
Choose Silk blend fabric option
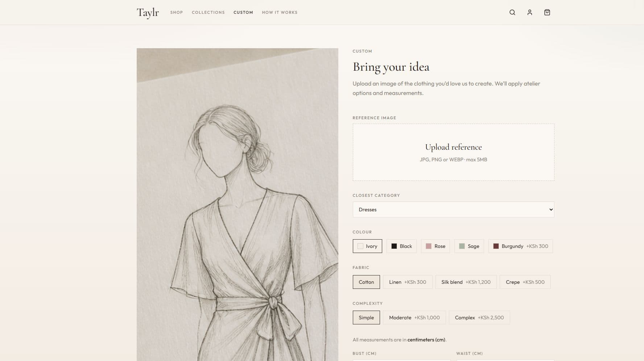466,282
